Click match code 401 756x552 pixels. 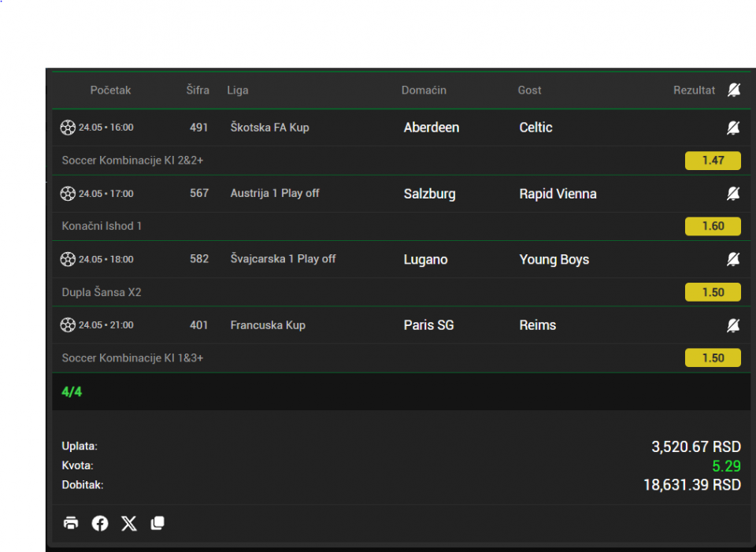click(x=198, y=325)
